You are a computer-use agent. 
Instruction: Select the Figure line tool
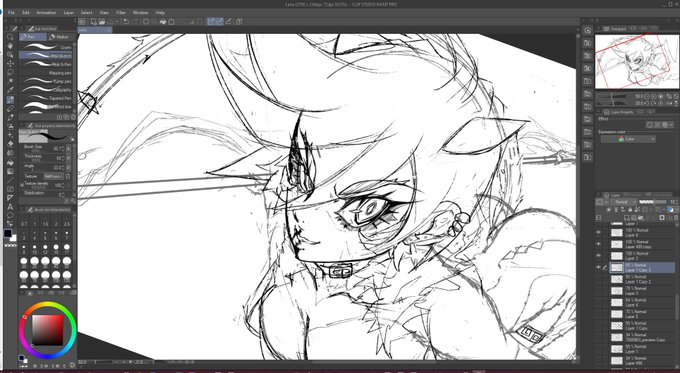10,180
